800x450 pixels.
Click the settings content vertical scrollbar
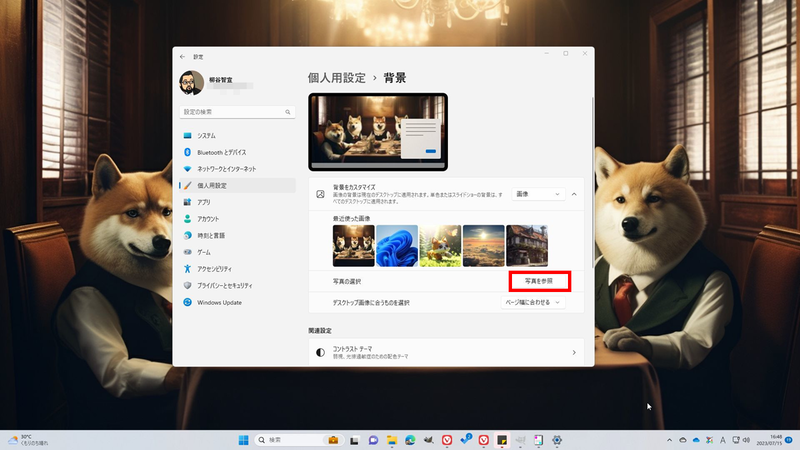pyautogui.click(x=592, y=181)
